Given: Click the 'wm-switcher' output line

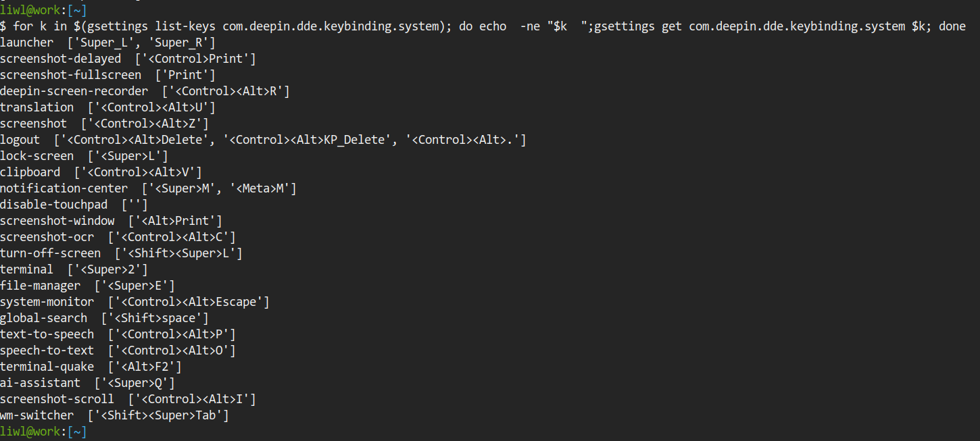Looking at the screenshot, I should tap(114, 415).
